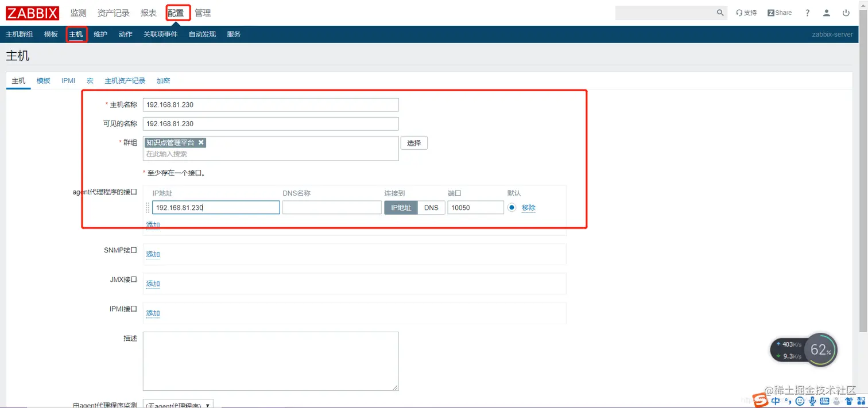868x408 pixels.
Task: Click 移除 to remove agent interface
Action: [x=529, y=208]
